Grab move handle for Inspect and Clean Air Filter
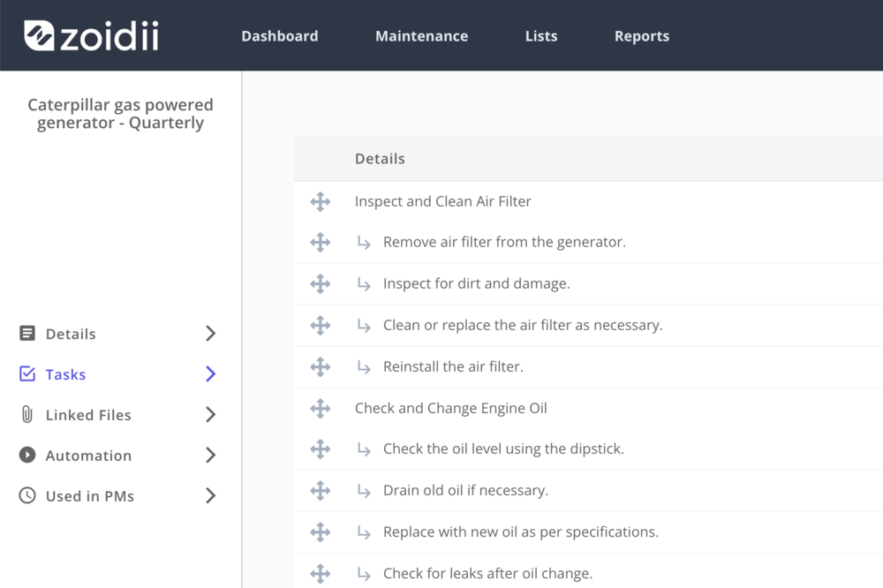Image resolution: width=883 pixels, height=588 pixels. coord(321,201)
